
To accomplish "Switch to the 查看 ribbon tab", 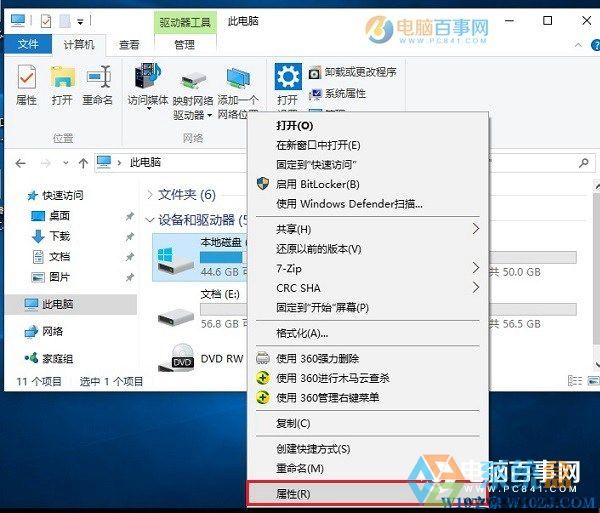I will click(129, 45).
